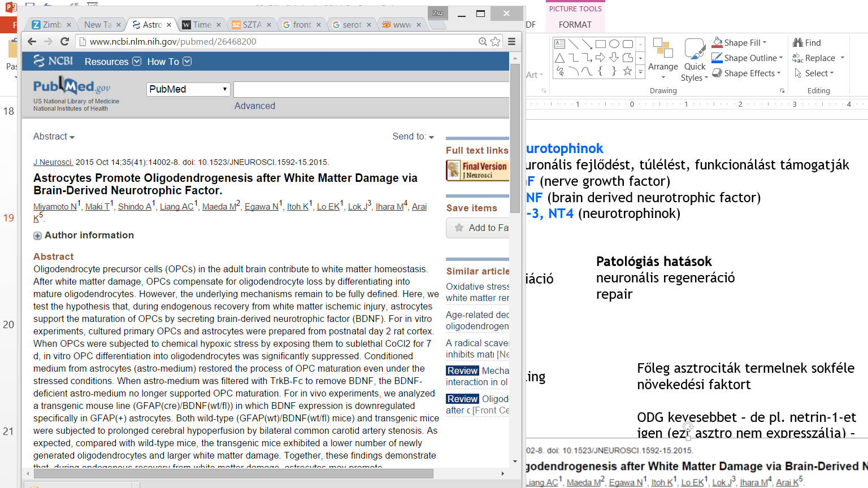Select the Arrow line shape
The height and width of the screenshot is (488, 868).
pos(587,44)
